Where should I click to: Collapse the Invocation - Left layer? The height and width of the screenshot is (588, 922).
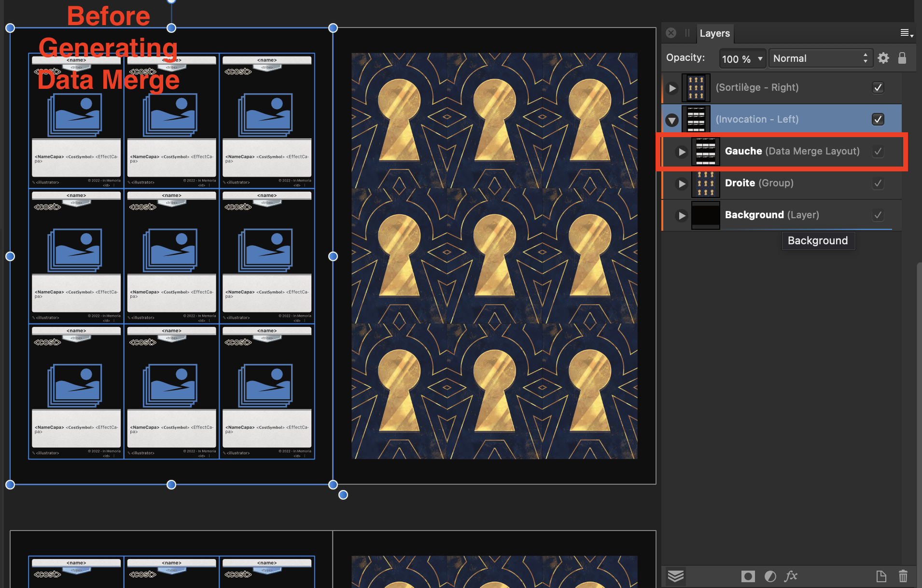(672, 120)
